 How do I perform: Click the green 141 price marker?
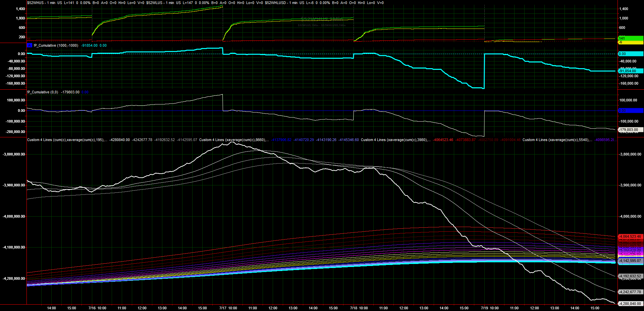pyautogui.click(x=631, y=38)
